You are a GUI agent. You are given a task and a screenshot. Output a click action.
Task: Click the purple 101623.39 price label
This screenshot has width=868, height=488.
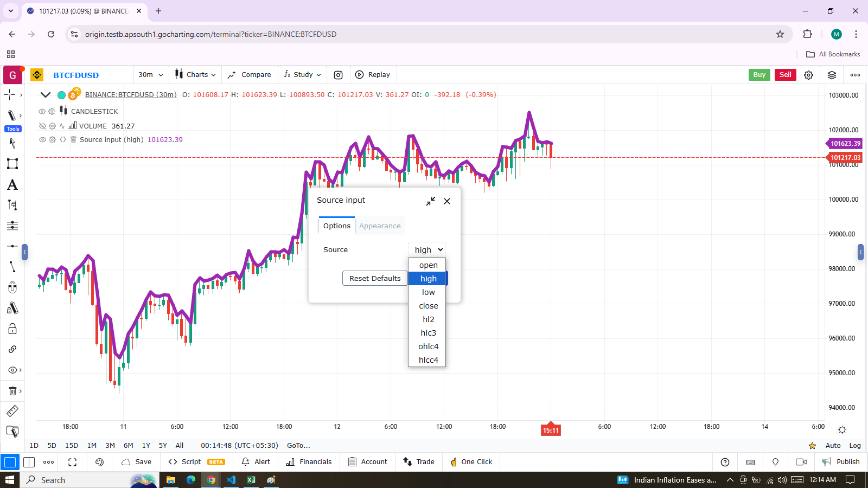845,144
